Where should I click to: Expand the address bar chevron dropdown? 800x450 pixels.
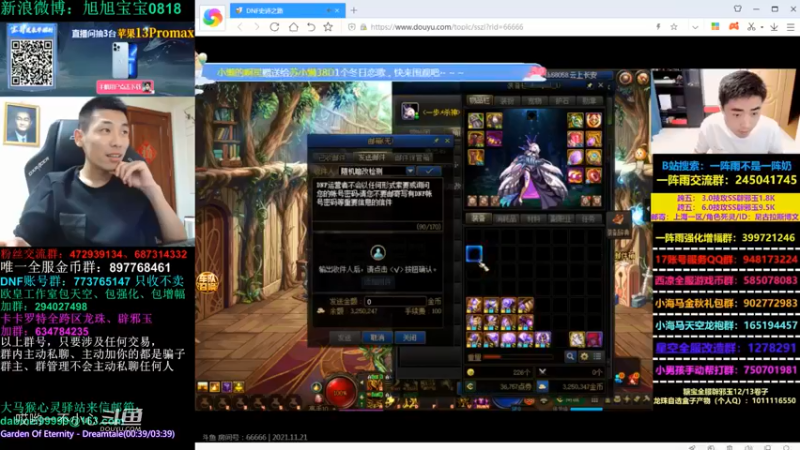point(695,28)
